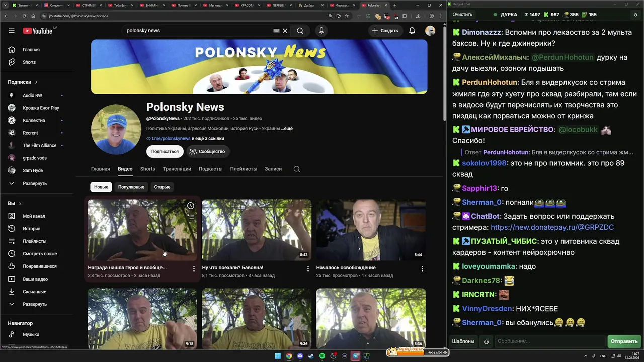Bookmark this page with the star

click(347, 16)
